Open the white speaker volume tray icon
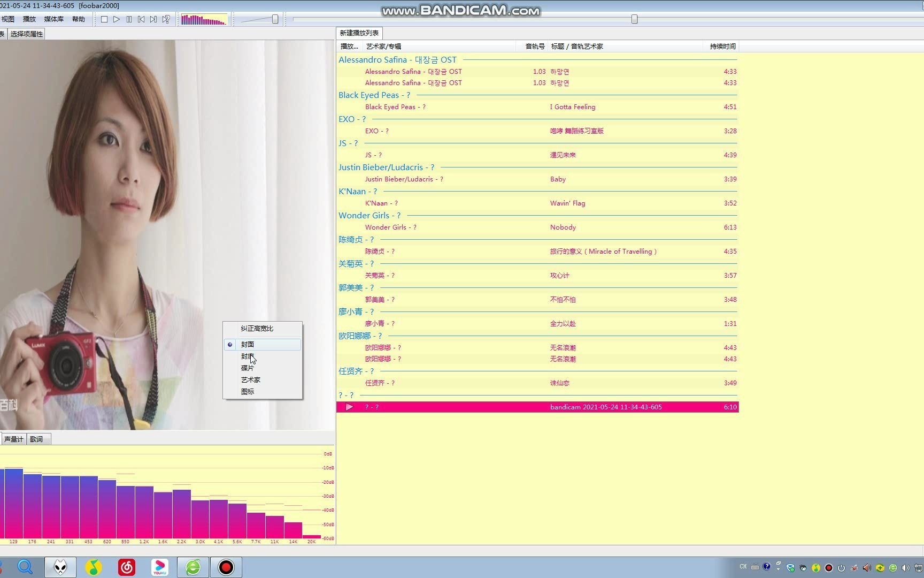The width and height of the screenshot is (924, 578). [x=905, y=568]
